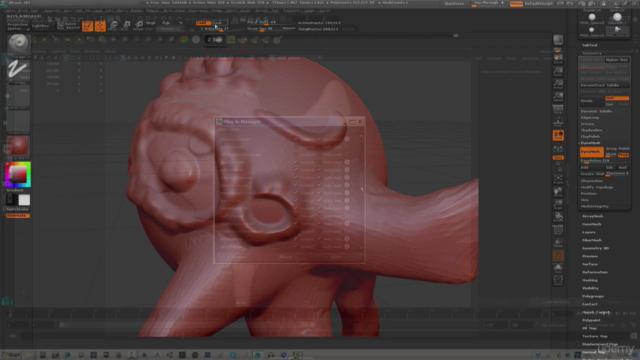640x360 pixels.
Task: Open the stroke type thumbnail
Action: [18, 69]
